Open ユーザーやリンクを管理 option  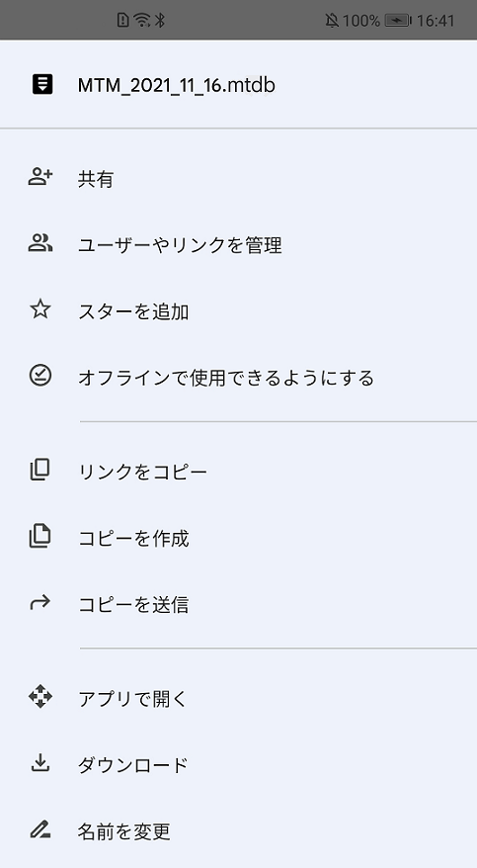(x=238, y=244)
